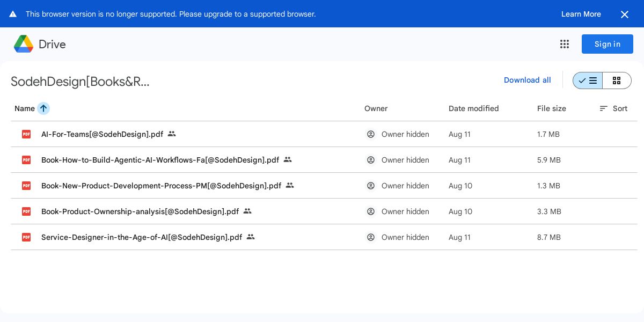The width and height of the screenshot is (644, 322).
Task: Dismiss the unsupported browser banner
Action: pyautogui.click(x=625, y=14)
